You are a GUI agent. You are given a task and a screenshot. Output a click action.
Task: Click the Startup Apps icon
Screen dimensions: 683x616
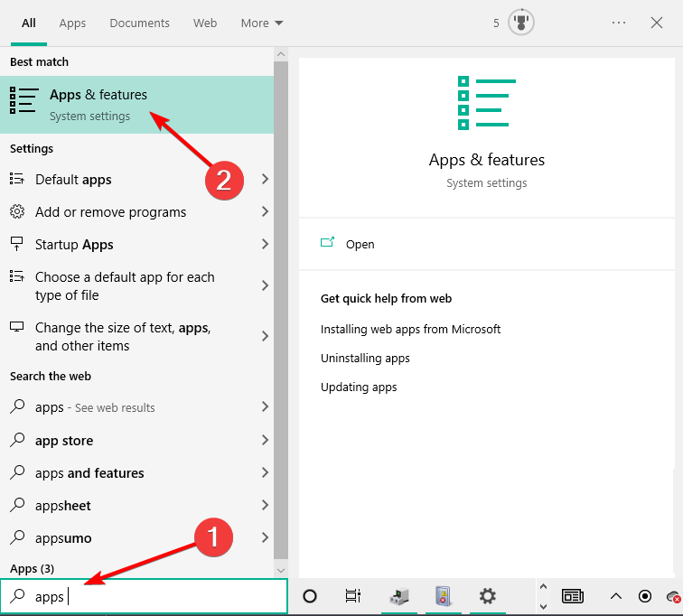click(x=17, y=244)
